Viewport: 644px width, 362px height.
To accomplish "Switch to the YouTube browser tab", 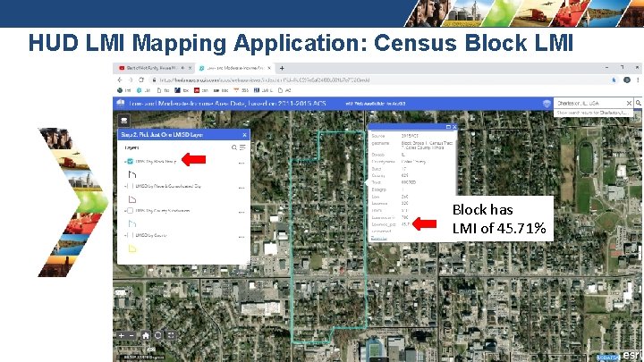I will click(x=151, y=68).
